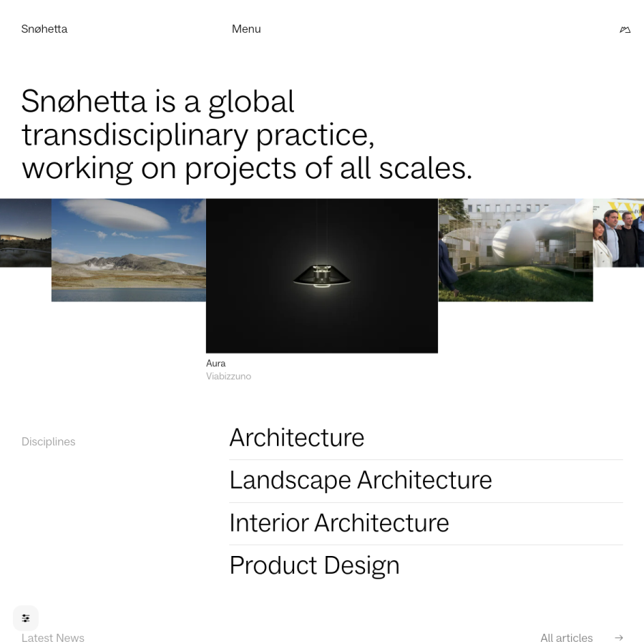Click the Disciplines section label
Viewport: 644px width, 644px height.
click(49, 442)
